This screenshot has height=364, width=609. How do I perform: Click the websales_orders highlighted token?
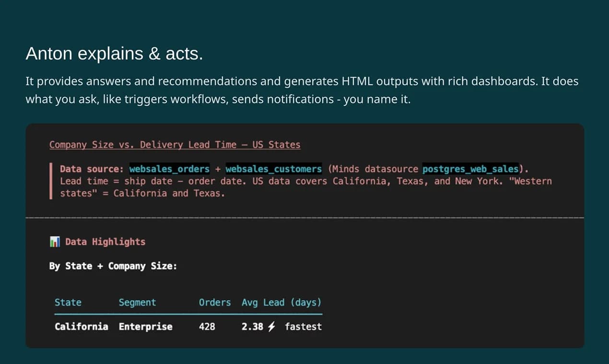(x=169, y=169)
